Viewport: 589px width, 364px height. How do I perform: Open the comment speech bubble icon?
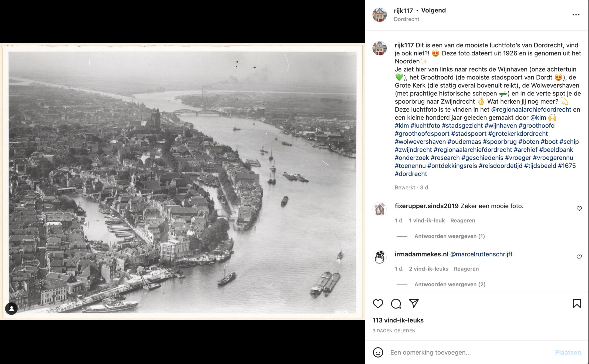click(x=396, y=304)
